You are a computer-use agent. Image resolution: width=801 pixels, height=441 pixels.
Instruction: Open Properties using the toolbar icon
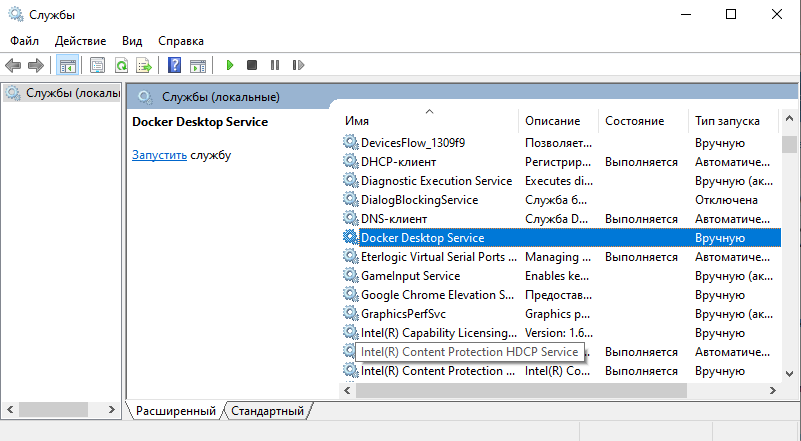click(x=97, y=65)
